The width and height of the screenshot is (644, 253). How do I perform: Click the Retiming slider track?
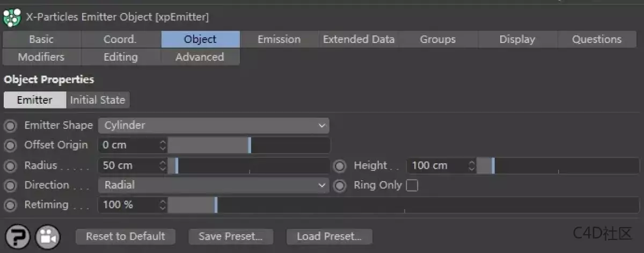[x=404, y=205]
